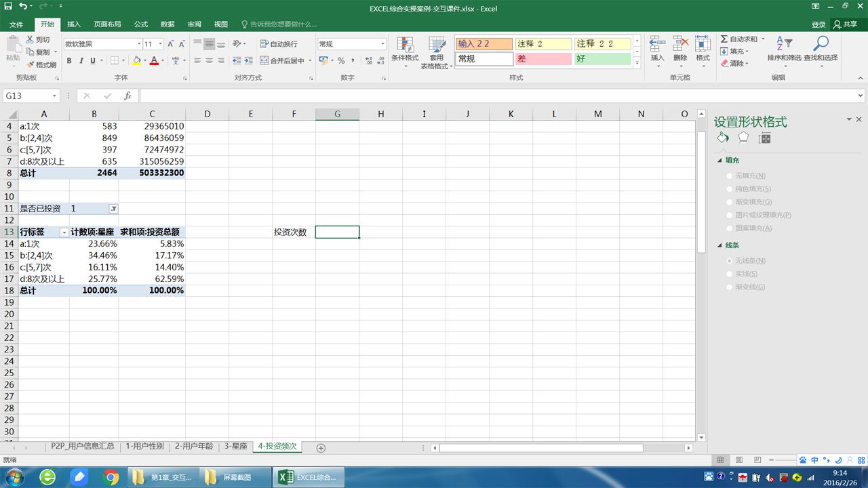Screen dimensions: 868x488
Task: Open Conditional Formatting (条件格式)
Action: tap(405, 52)
